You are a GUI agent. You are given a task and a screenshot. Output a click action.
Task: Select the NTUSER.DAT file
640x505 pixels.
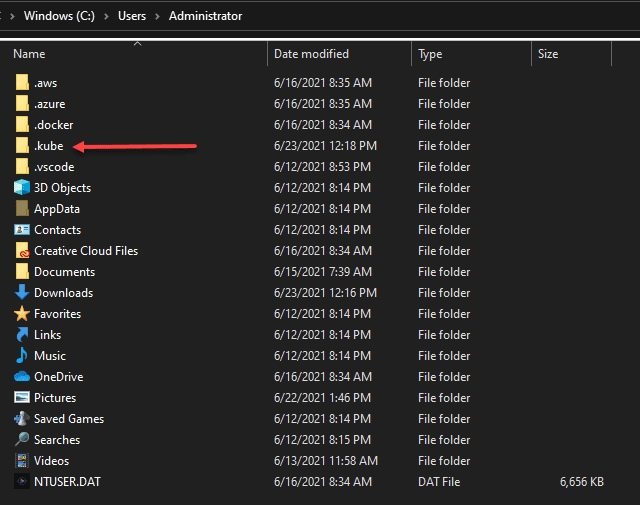(x=67, y=482)
